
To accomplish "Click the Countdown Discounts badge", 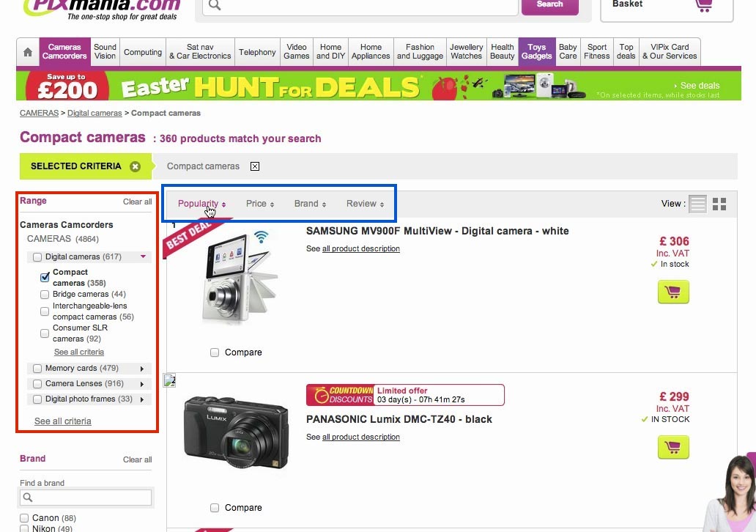I will point(340,395).
